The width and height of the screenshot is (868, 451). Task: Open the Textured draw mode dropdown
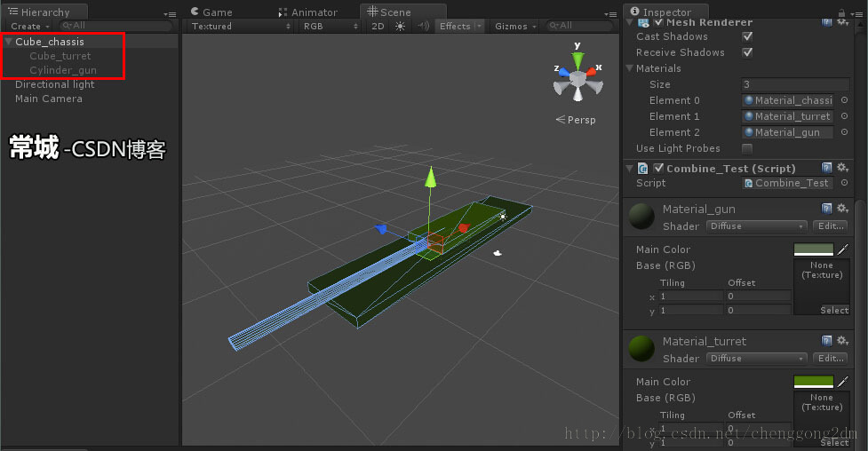240,26
